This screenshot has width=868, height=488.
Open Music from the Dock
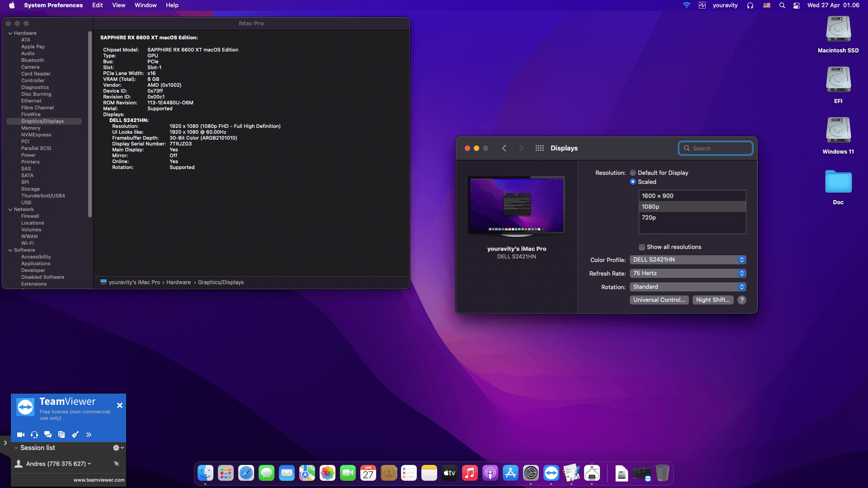coord(470,473)
